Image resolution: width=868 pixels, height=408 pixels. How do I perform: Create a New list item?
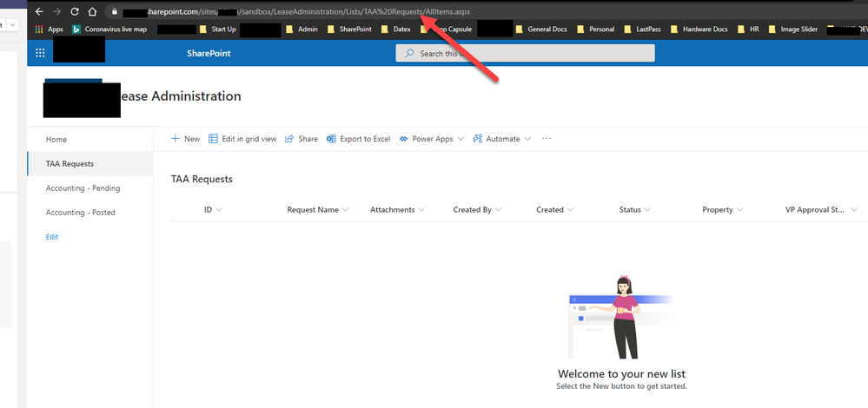point(185,139)
